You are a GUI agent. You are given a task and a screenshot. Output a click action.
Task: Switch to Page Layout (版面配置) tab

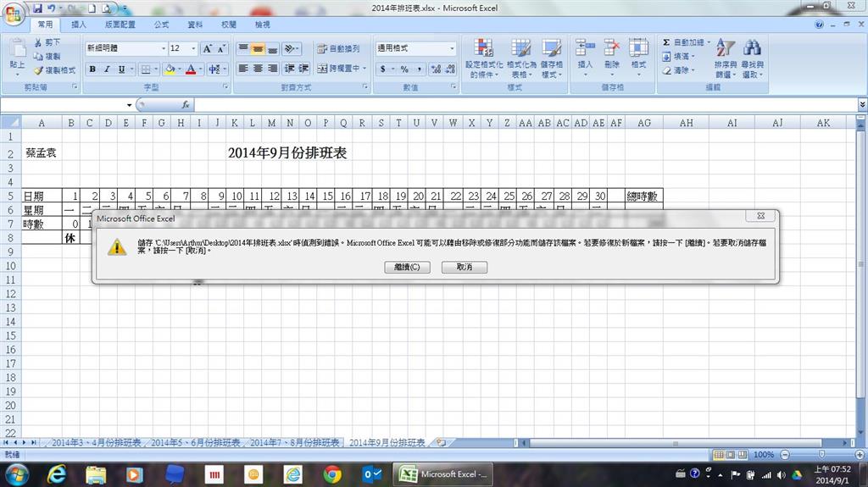[120, 25]
